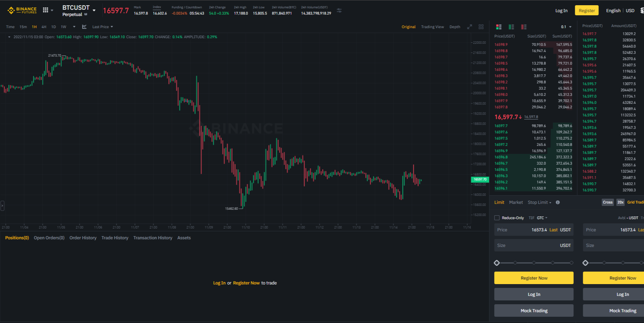This screenshot has height=323, width=644.
Task: Open ticker preferences sliders icon
Action: pos(339,11)
